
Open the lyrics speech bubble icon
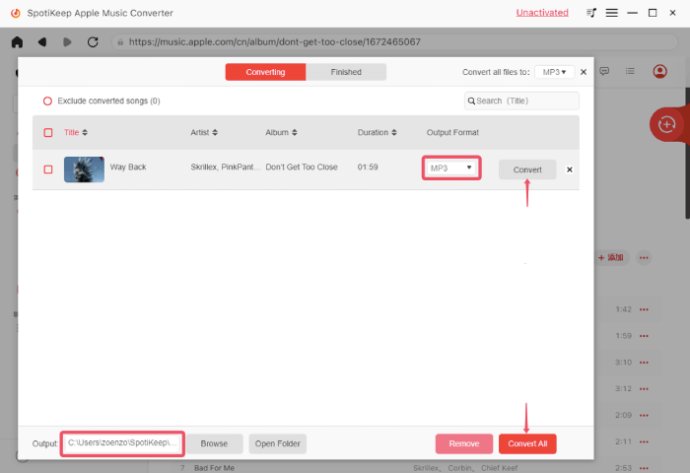click(604, 71)
